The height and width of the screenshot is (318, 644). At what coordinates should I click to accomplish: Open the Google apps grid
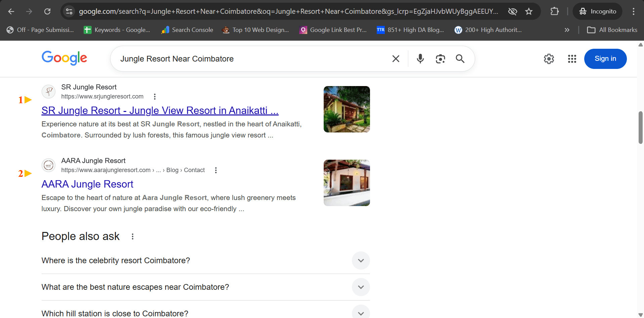coord(572,59)
